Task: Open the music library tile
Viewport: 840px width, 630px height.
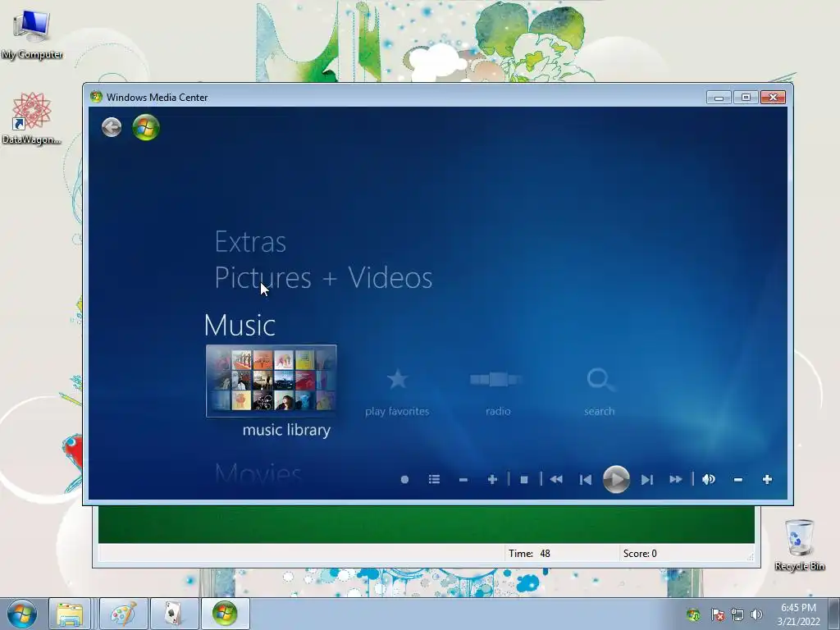Action: click(271, 381)
